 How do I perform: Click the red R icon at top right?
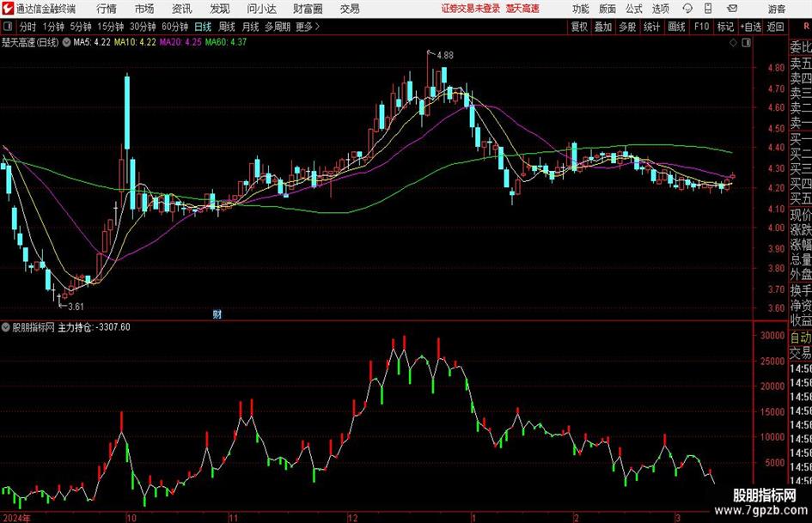(x=806, y=27)
